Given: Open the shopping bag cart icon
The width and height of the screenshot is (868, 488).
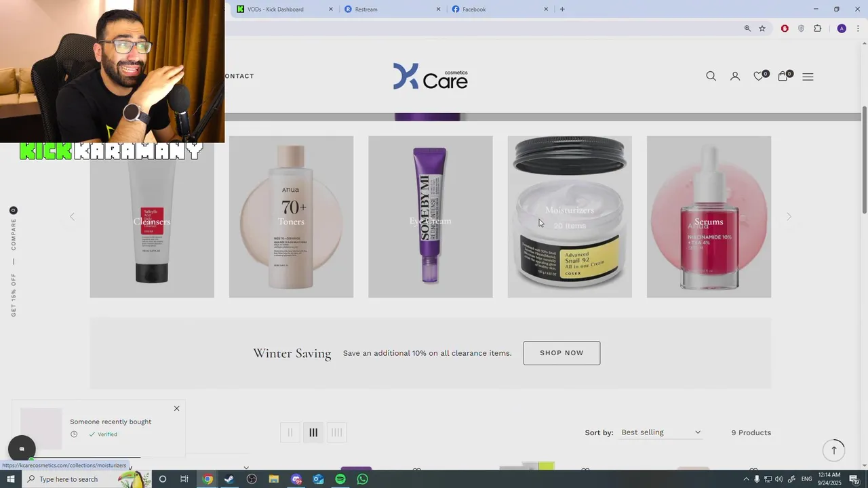Looking at the screenshot, I should pyautogui.click(x=783, y=76).
